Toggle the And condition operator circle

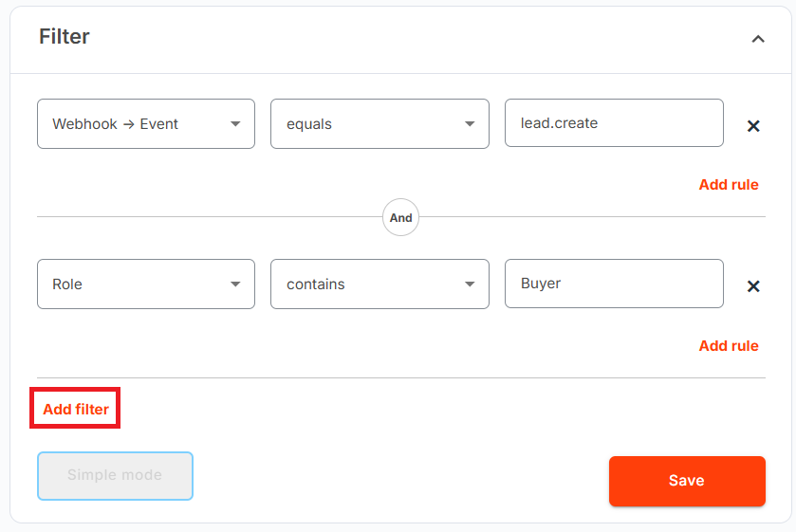click(x=400, y=217)
